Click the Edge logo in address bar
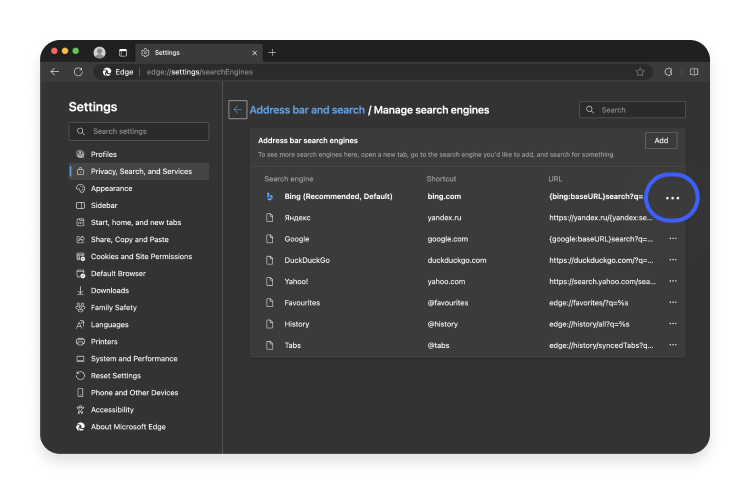The image size is (750, 494). (107, 72)
